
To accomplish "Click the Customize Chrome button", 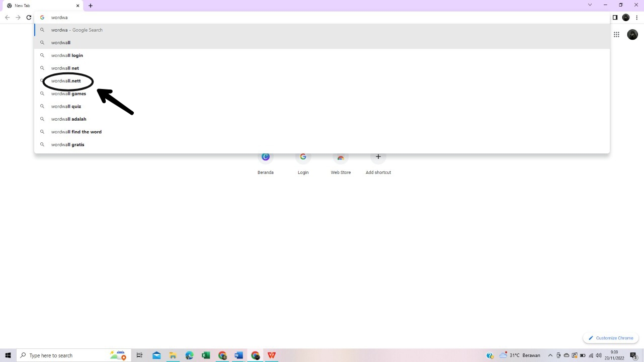I will pyautogui.click(x=611, y=338).
